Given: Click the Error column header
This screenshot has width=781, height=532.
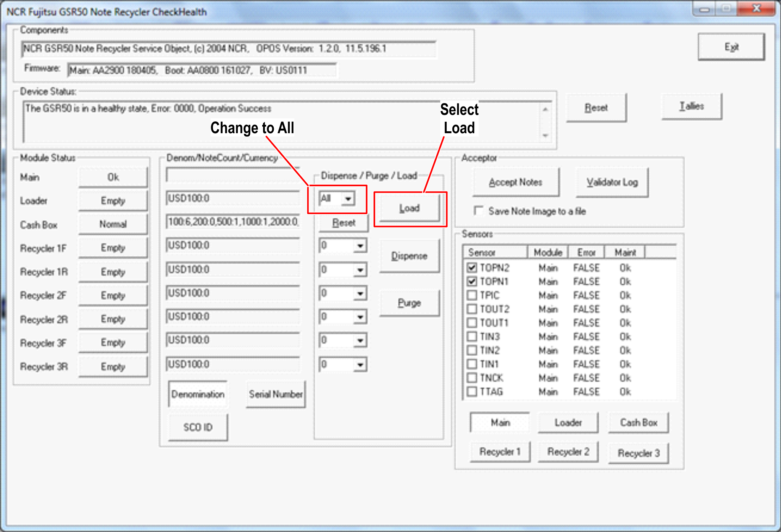Looking at the screenshot, I should click(586, 252).
